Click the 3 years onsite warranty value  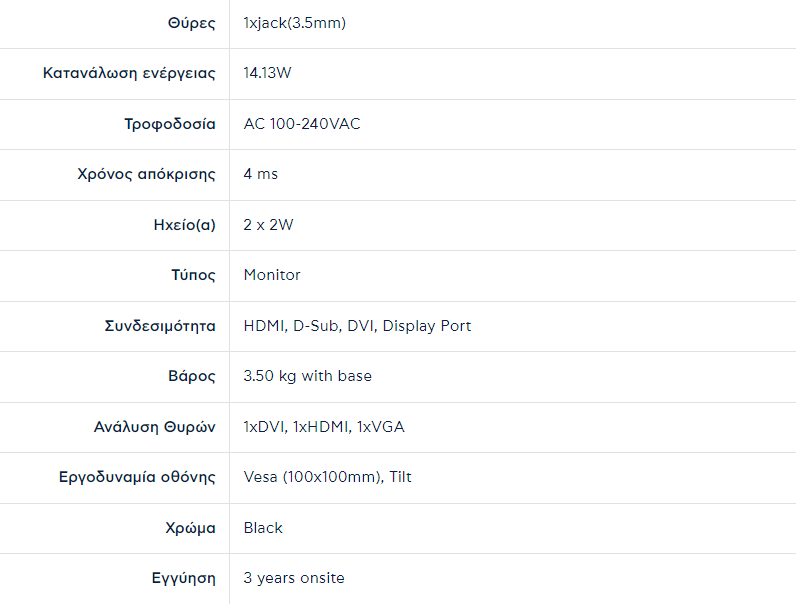tap(294, 578)
